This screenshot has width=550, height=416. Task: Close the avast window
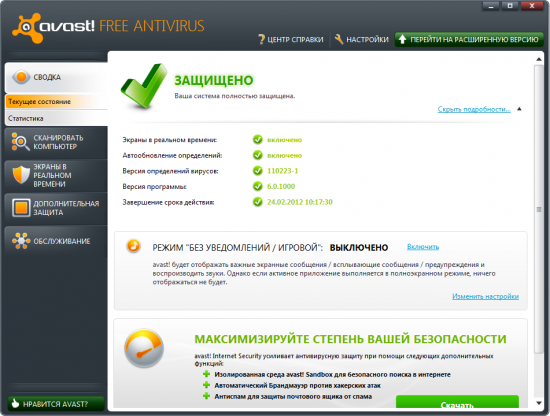point(532,6)
